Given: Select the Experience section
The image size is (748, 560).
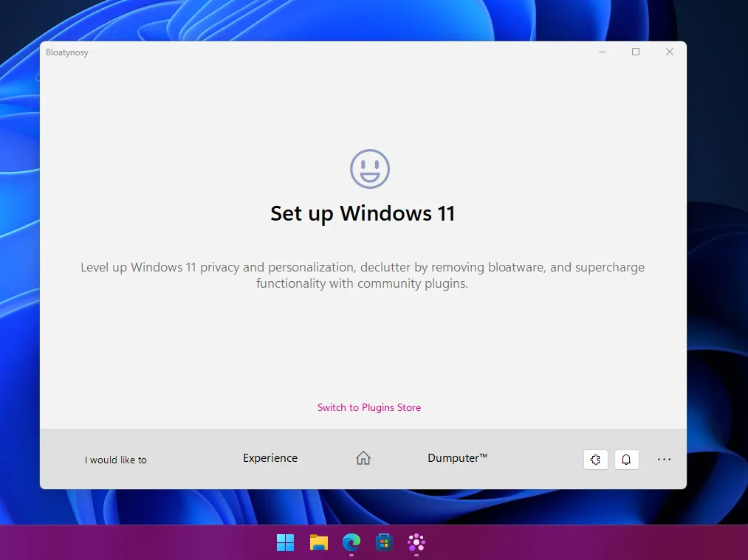Looking at the screenshot, I should [x=270, y=457].
